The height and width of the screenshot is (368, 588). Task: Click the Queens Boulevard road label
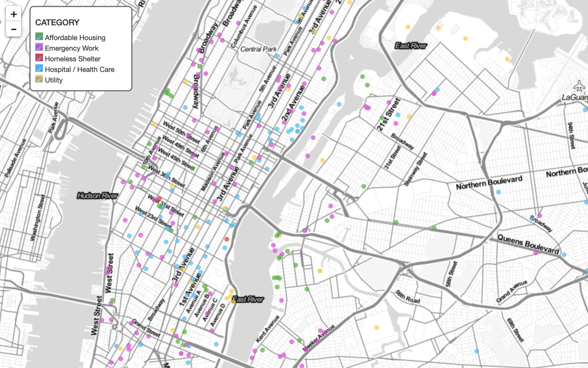point(528,244)
